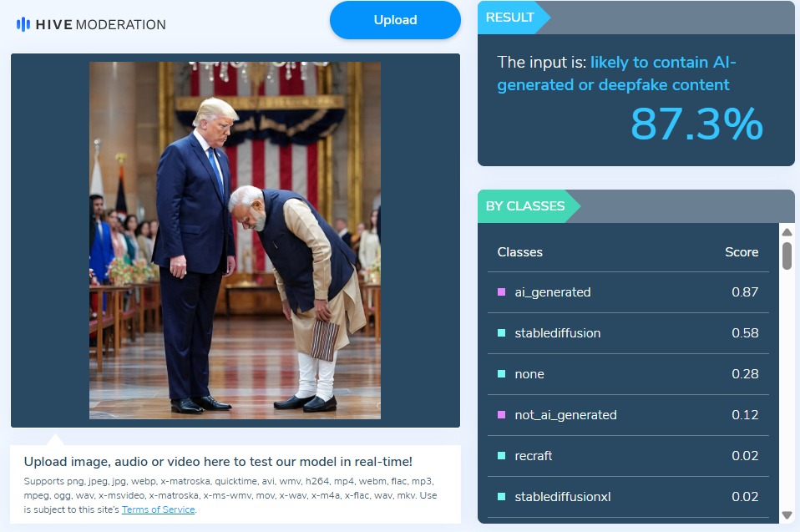The image size is (800, 532).
Task: Select the stablediffusion class row
Action: point(628,333)
